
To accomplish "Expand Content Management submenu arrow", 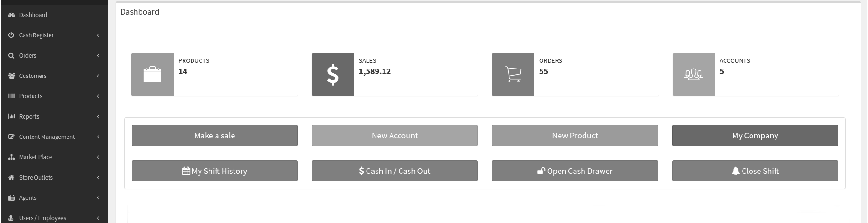I will (x=98, y=137).
